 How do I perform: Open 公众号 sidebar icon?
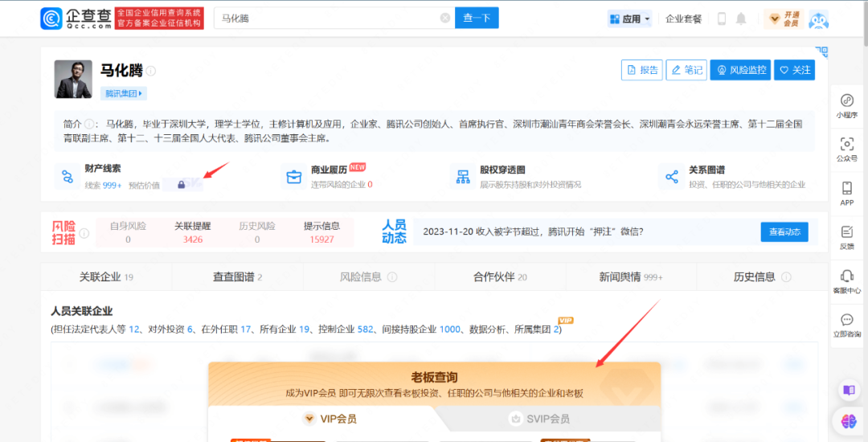pyautogui.click(x=847, y=149)
